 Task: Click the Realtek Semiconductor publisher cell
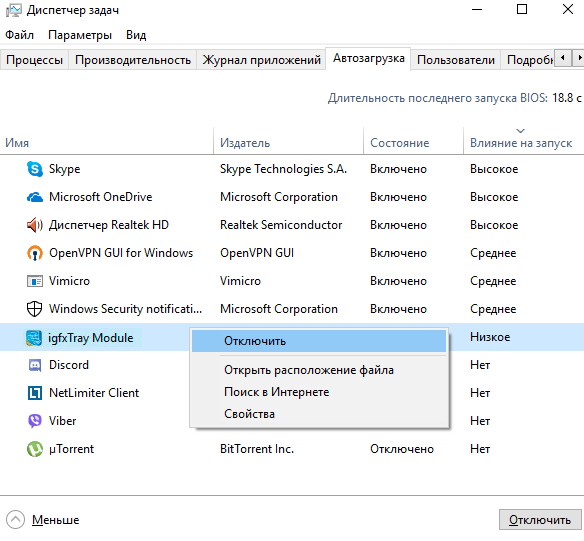coord(281,225)
